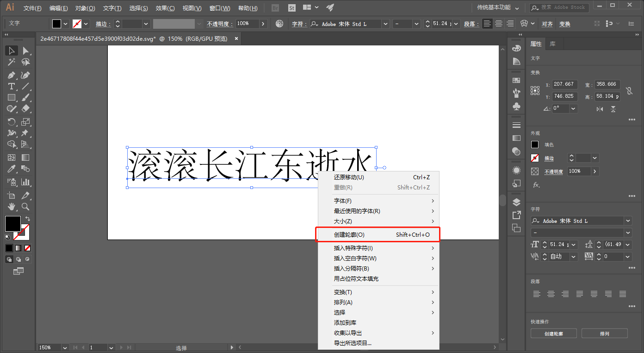
Task: Click the fx effects icon in the appearance section
Action: pyautogui.click(x=536, y=185)
